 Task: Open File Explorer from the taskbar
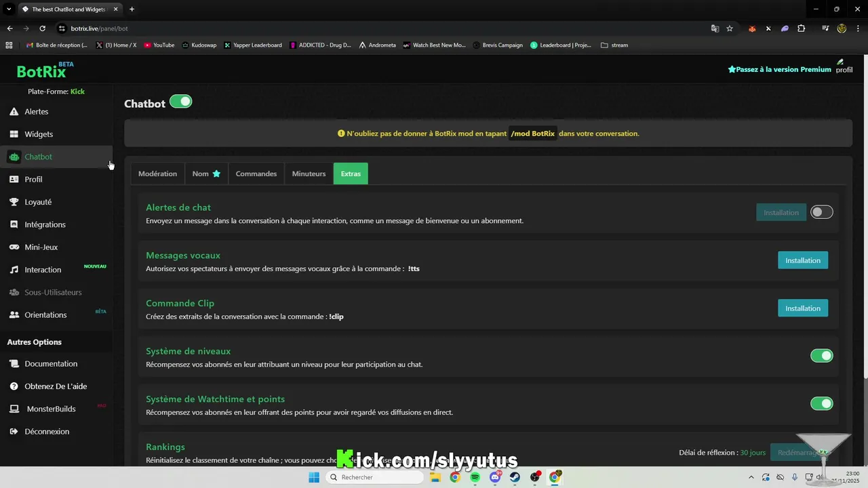(x=435, y=477)
